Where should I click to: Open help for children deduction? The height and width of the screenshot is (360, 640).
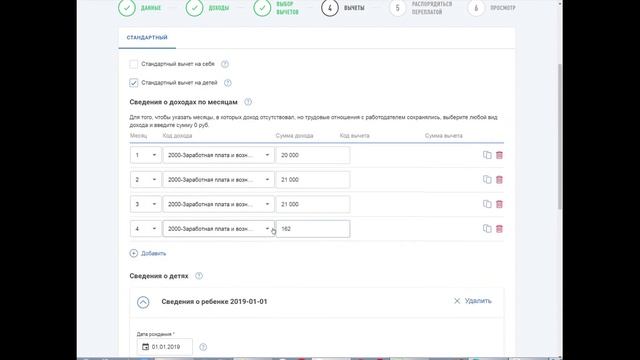227,83
